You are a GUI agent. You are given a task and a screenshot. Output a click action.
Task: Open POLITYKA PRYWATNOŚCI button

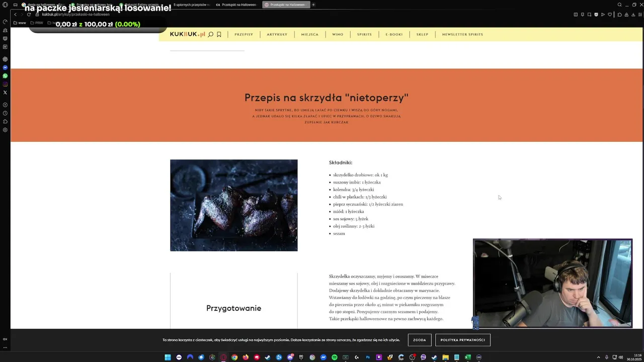pos(463,340)
